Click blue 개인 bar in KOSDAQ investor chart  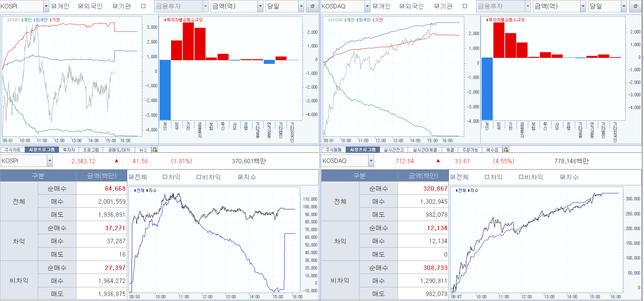(x=487, y=89)
